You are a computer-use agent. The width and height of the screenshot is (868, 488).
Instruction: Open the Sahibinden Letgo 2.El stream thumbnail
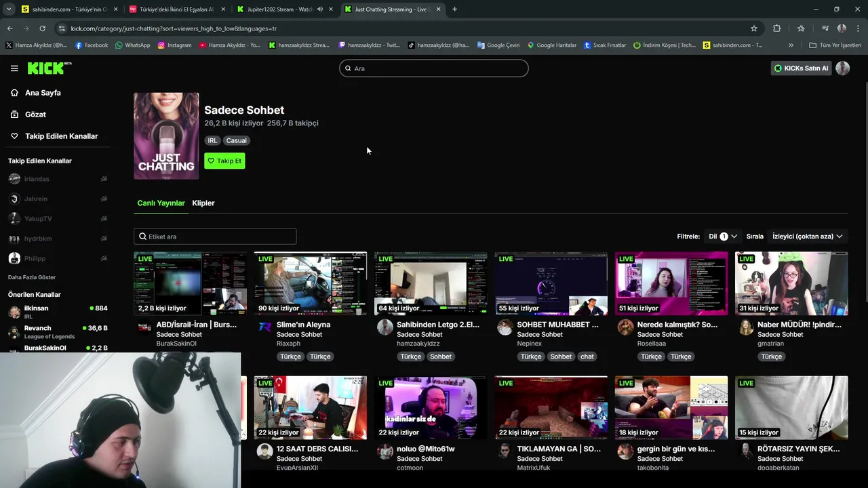(x=431, y=283)
